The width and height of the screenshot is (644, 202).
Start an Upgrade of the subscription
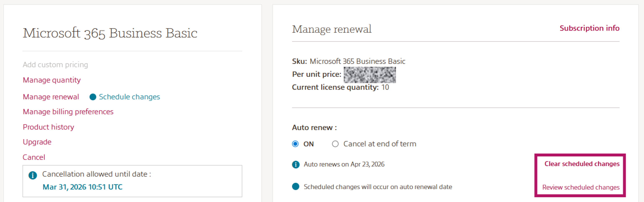[x=37, y=142]
